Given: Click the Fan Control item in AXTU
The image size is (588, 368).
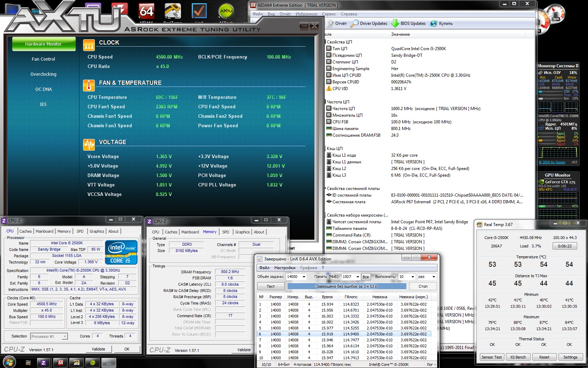Looking at the screenshot, I should tap(43, 59).
